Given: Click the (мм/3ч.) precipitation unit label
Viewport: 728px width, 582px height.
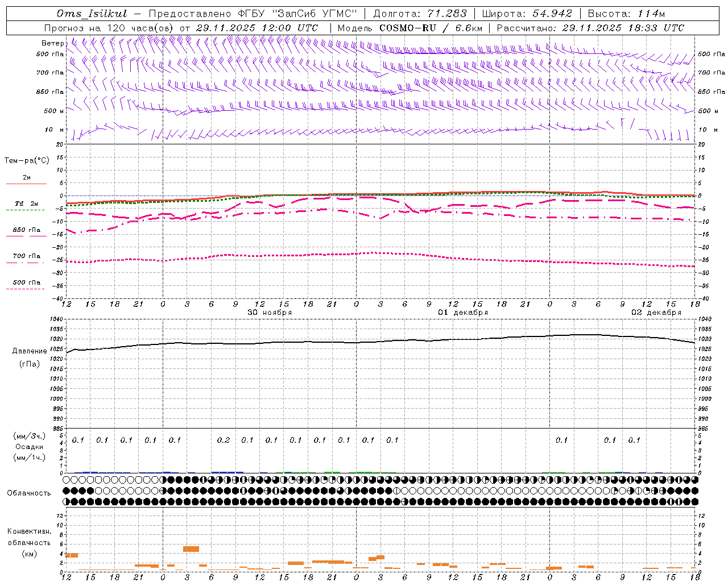Looking at the screenshot, I should 30,436.
